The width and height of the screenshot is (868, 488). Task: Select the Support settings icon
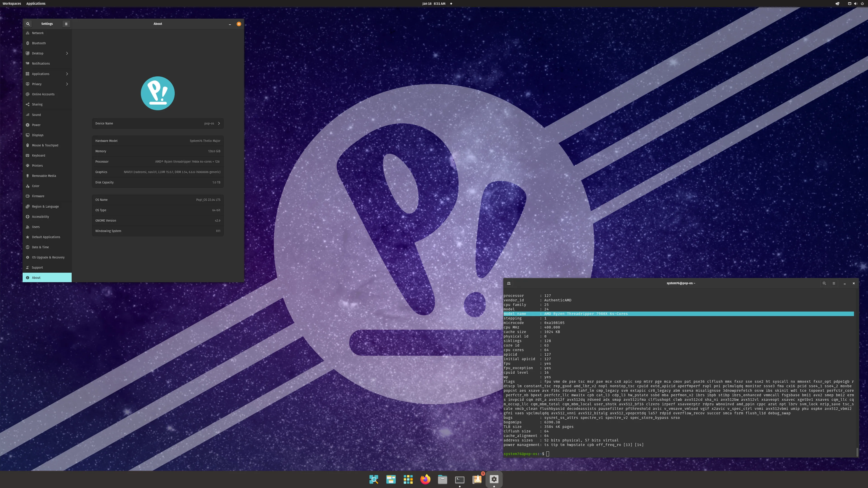[x=28, y=267]
